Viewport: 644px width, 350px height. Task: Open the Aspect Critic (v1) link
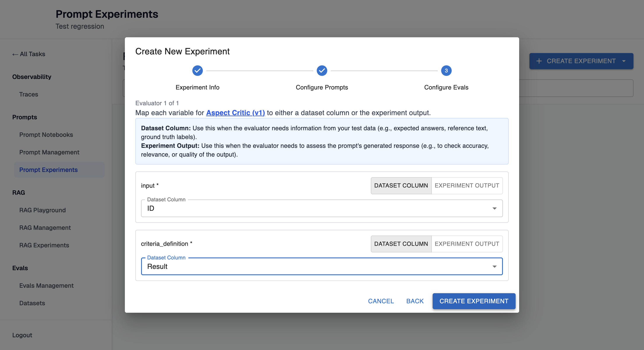(235, 113)
